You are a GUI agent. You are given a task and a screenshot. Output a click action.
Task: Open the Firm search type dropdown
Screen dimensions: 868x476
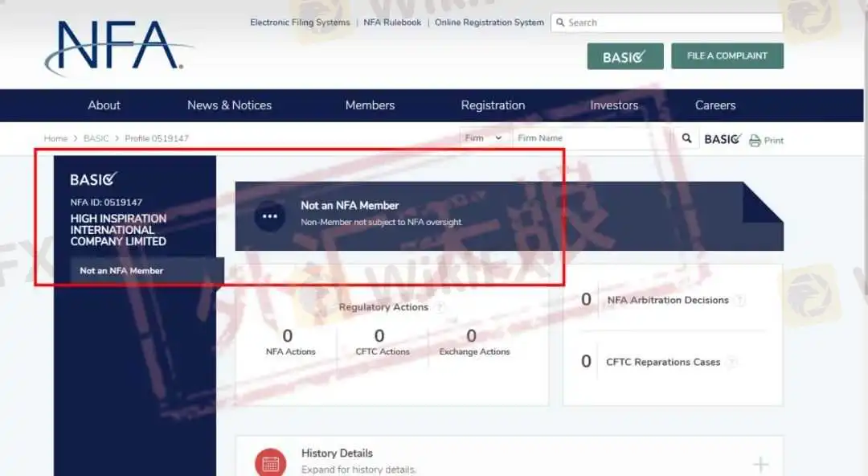pyautogui.click(x=483, y=138)
